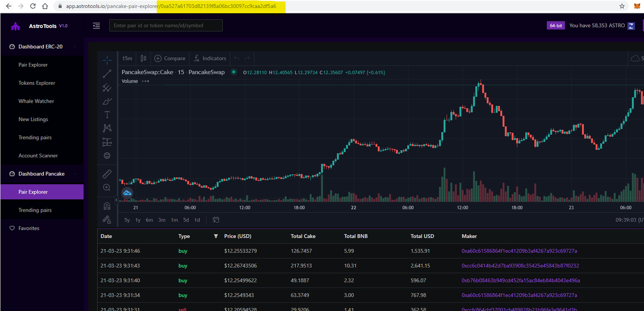Reload the browser page

click(33, 6)
